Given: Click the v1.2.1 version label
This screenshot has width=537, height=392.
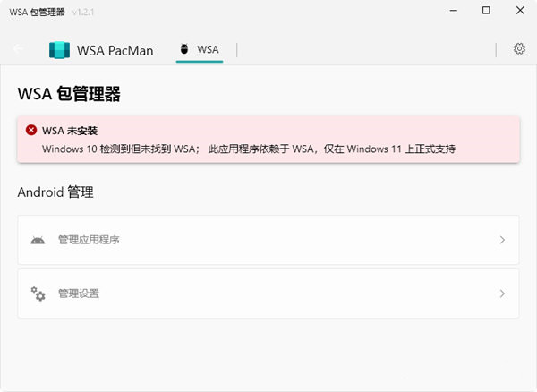Looking at the screenshot, I should [83, 13].
